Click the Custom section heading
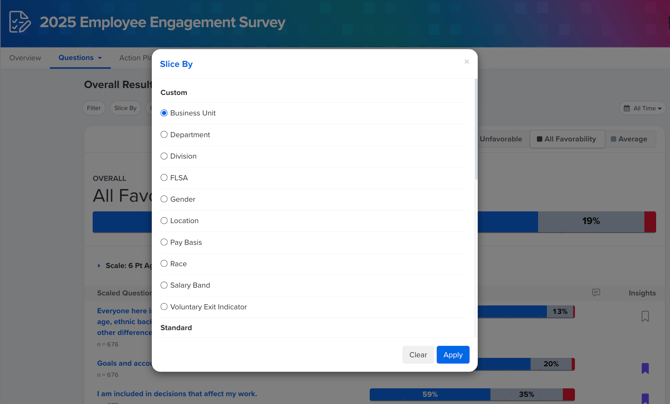The image size is (670, 404). (173, 92)
